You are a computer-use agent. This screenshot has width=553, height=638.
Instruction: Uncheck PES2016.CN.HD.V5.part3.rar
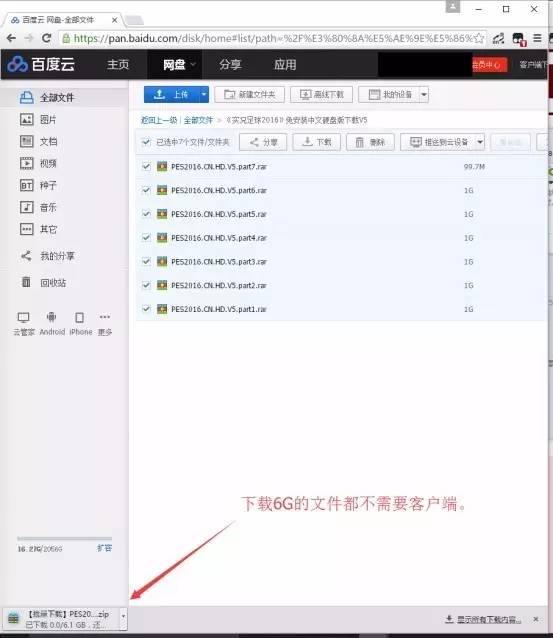click(x=146, y=261)
